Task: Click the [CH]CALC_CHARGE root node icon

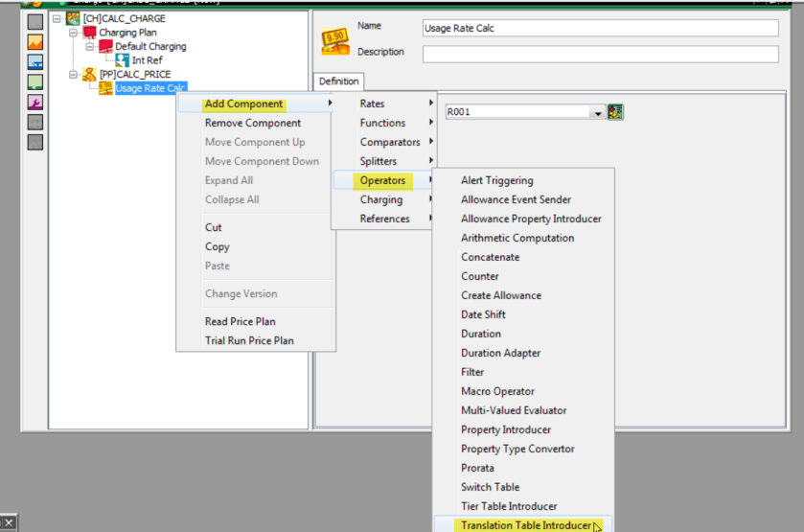Action: 73,19
